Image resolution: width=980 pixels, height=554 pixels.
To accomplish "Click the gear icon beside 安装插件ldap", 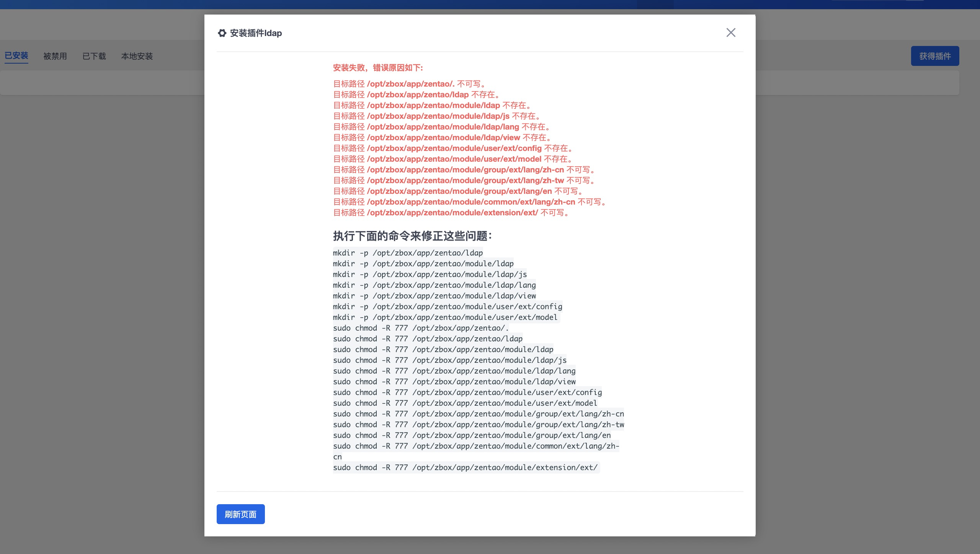I will 222,33.
